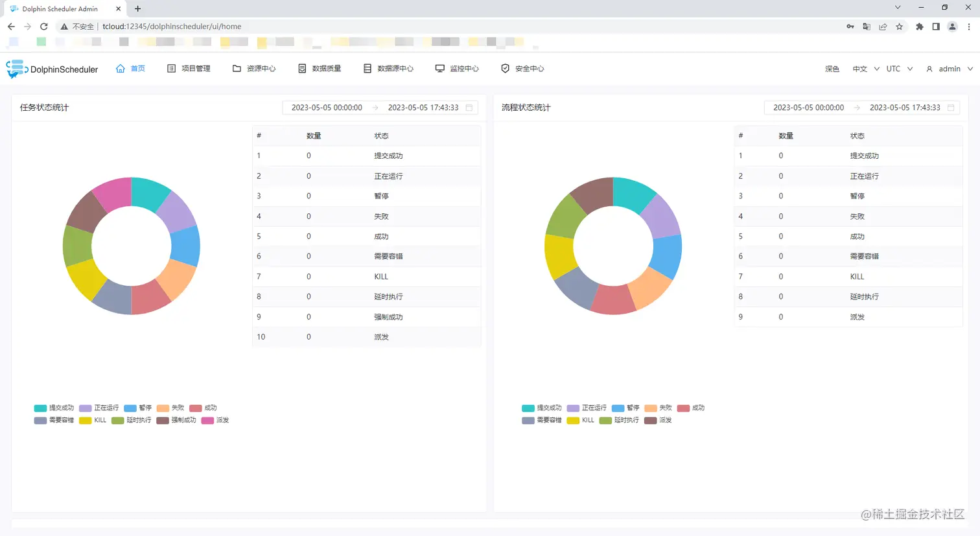Screen dimensions: 980x536
Task: Open the browser side panel icon
Action: click(x=936, y=27)
